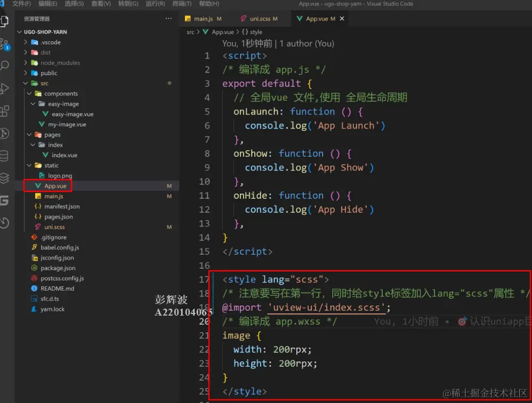
Task: Open postcss.config.js file
Action: 96,278
